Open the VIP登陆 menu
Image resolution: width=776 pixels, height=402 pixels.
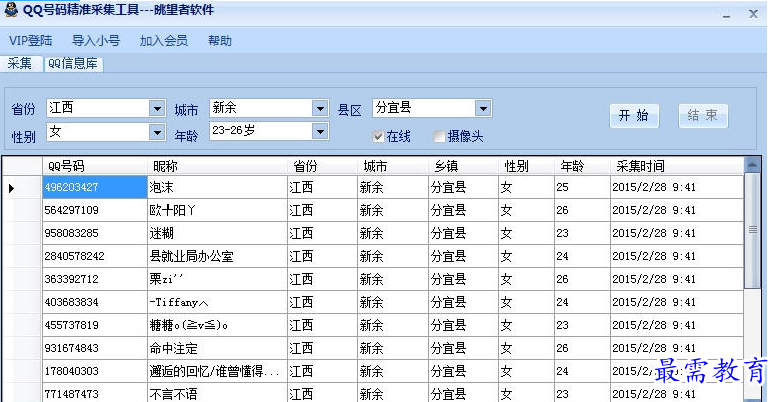pos(31,41)
